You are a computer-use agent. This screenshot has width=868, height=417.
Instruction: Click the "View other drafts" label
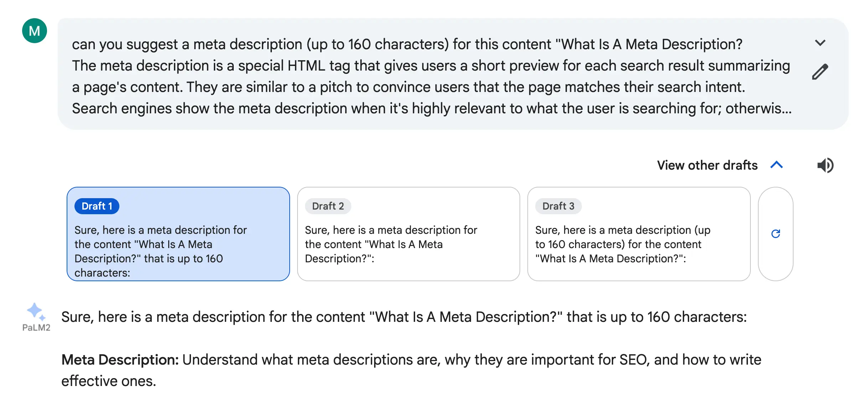707,165
